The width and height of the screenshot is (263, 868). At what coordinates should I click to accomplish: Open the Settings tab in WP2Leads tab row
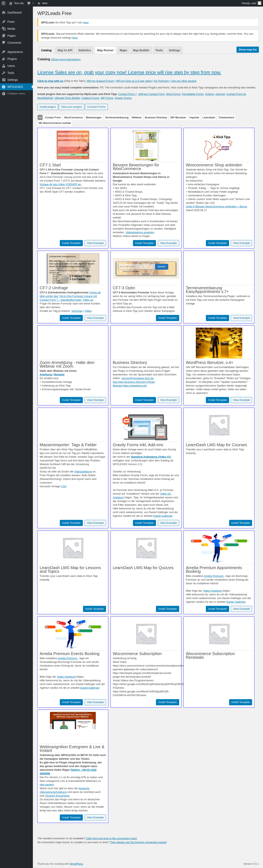pos(174,50)
